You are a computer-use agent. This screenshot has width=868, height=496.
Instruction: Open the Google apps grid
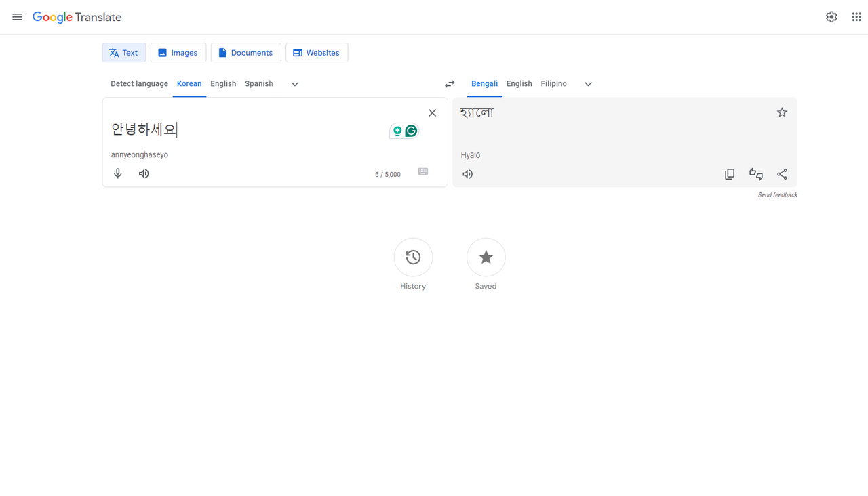[x=856, y=16]
